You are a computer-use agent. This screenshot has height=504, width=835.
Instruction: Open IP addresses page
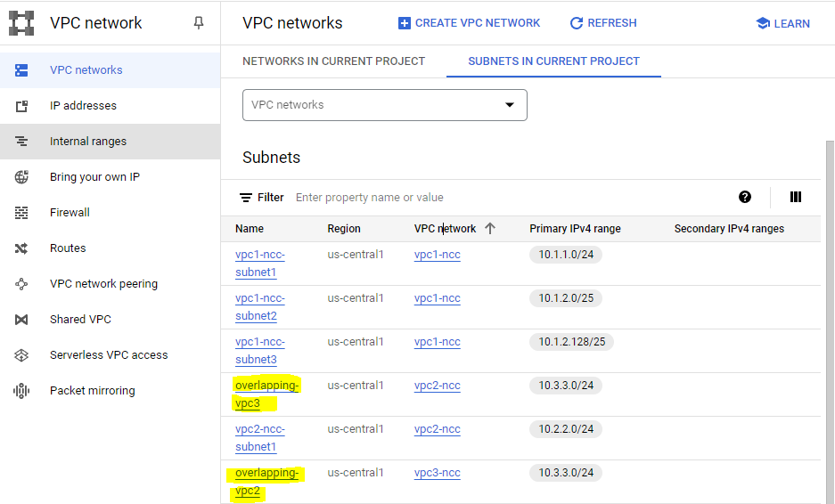(110, 106)
